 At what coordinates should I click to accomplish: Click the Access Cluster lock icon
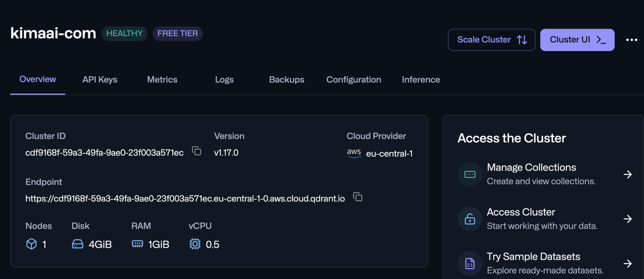470,219
